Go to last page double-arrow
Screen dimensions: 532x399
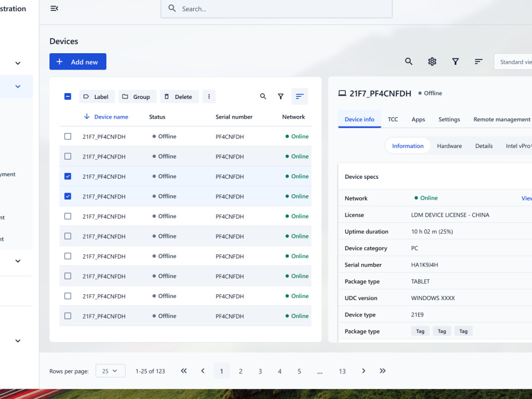(x=383, y=371)
